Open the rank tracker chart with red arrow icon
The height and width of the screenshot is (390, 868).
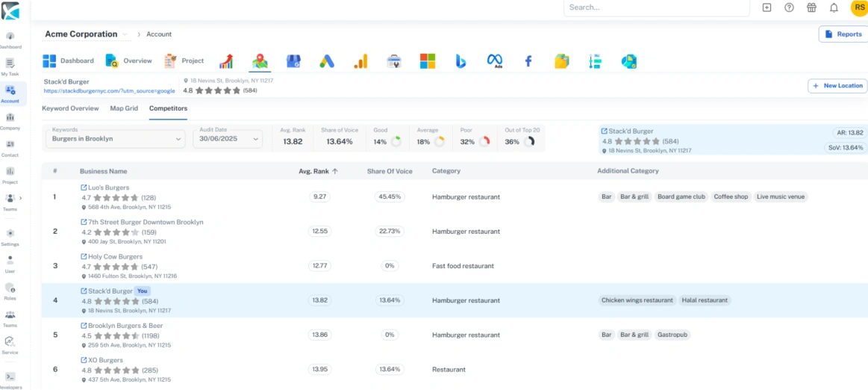(226, 61)
